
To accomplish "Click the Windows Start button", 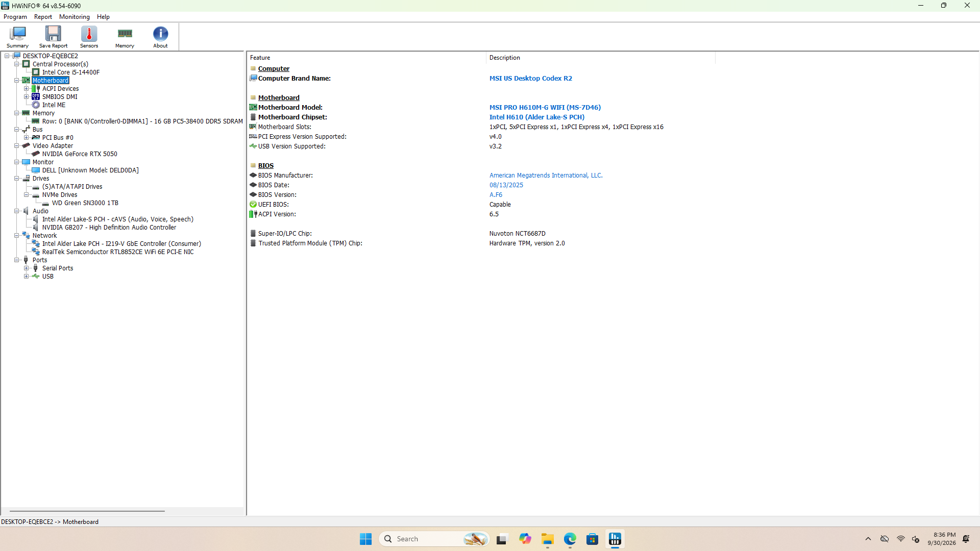I will coord(366,539).
